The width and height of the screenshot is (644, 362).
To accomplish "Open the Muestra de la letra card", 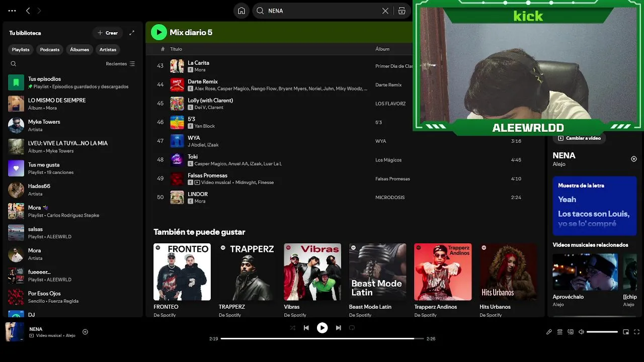I will (x=595, y=206).
